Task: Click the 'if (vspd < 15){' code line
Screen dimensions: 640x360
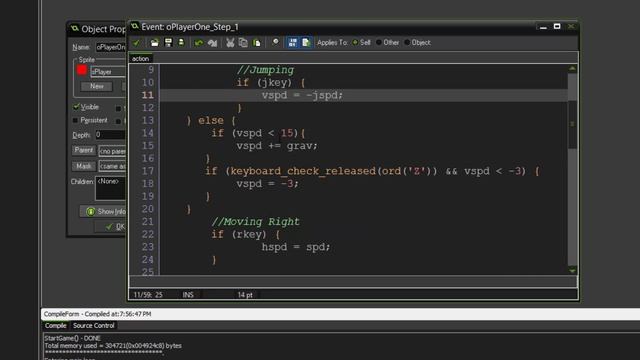Action: tap(258, 133)
